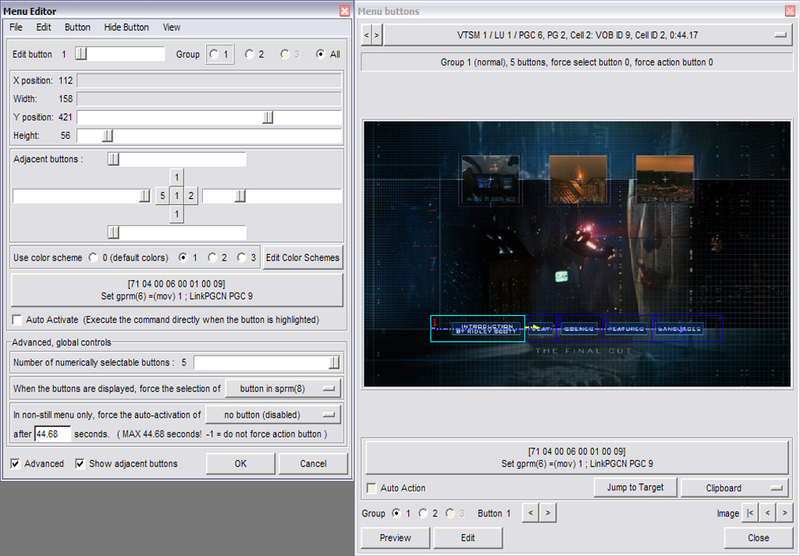Choose color scheme 3 radio button
Image resolution: width=800 pixels, height=556 pixels.
pyautogui.click(x=241, y=258)
